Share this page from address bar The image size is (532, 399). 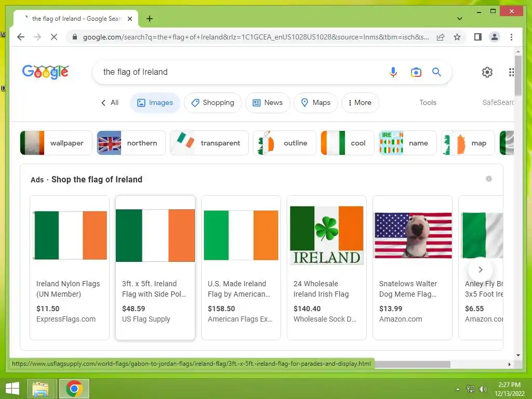[441, 37]
